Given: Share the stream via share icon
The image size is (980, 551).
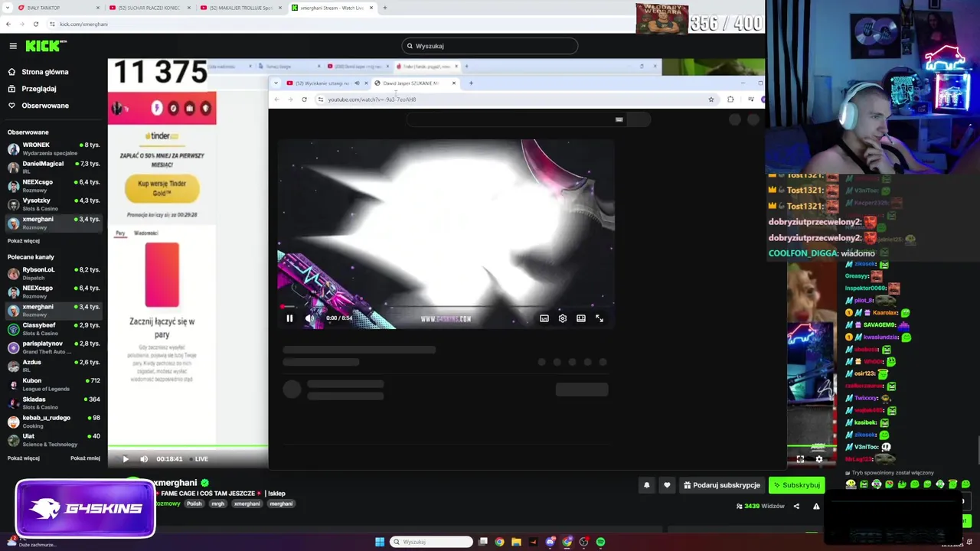Looking at the screenshot, I should tap(796, 506).
